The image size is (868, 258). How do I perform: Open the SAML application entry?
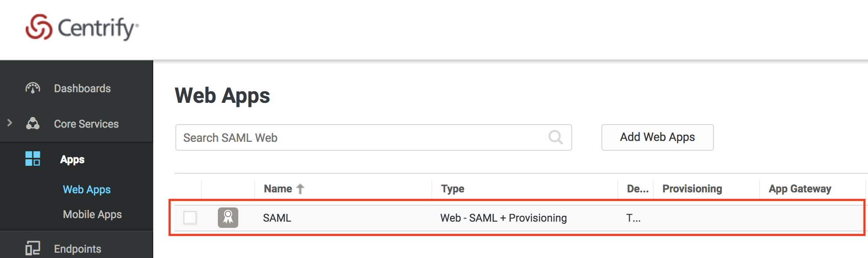(277, 218)
